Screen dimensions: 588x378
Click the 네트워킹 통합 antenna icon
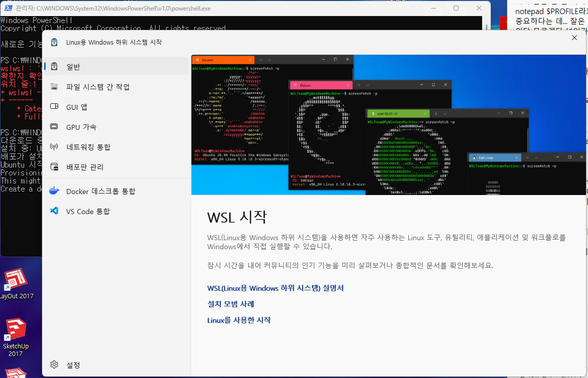click(54, 146)
